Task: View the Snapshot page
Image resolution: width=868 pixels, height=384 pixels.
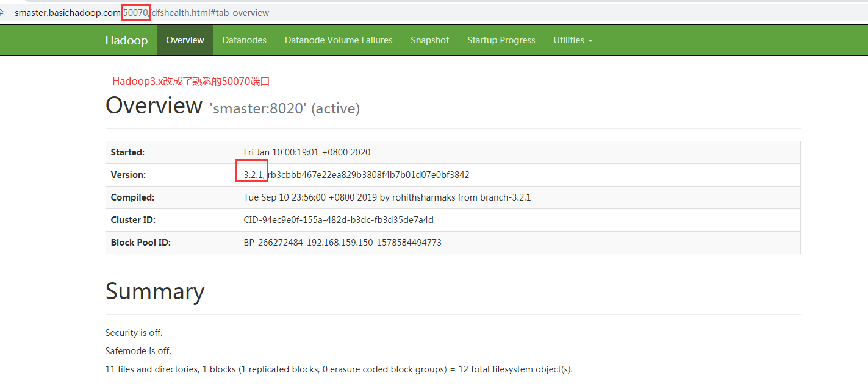Action: pyautogui.click(x=429, y=40)
